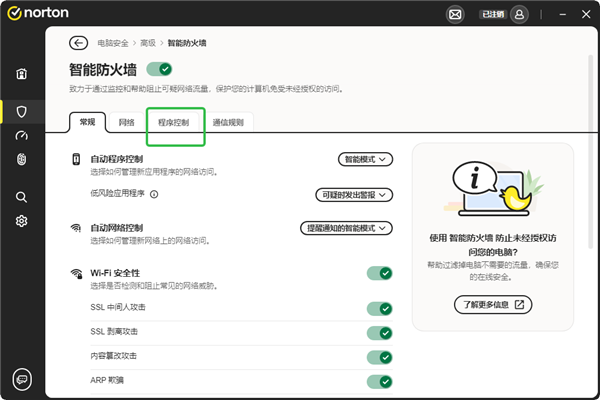This screenshot has width=600, height=400.
Task: Toggle the 智能防火墙 main switch
Action: 160,69
